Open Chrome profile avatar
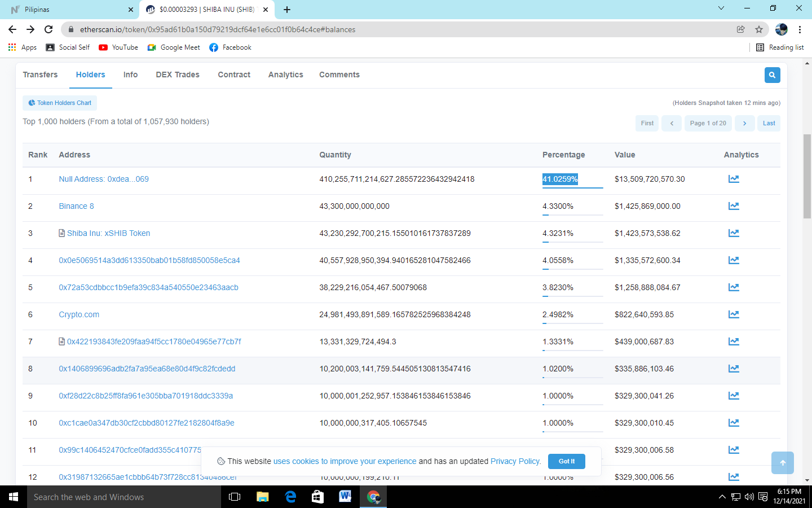Viewport: 812px width, 508px height. [x=782, y=29]
